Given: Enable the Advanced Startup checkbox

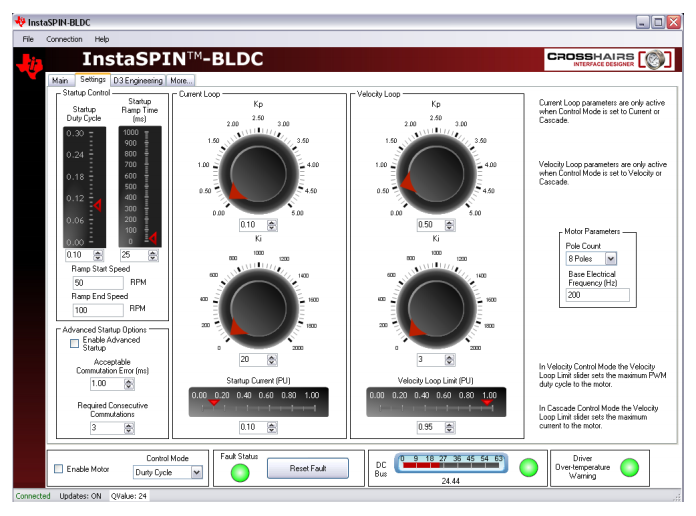Looking at the screenshot, I should click(x=75, y=343).
